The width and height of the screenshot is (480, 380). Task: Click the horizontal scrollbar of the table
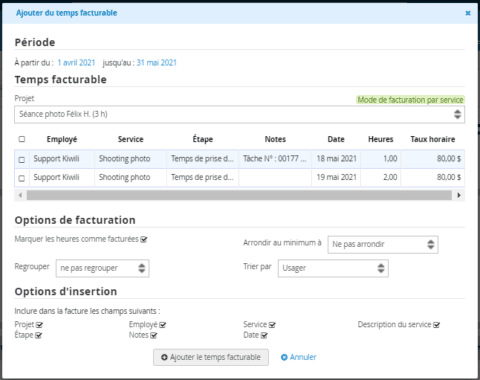coord(239,195)
